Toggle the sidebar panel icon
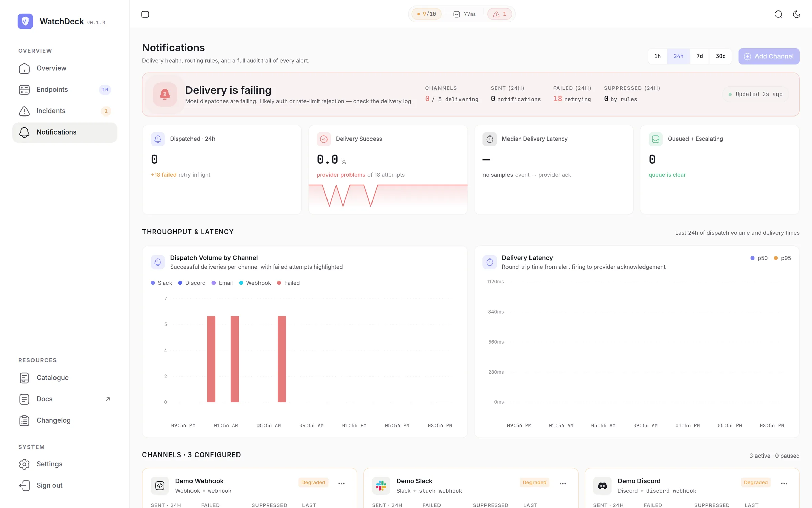This screenshot has height=508, width=812. 145,14
